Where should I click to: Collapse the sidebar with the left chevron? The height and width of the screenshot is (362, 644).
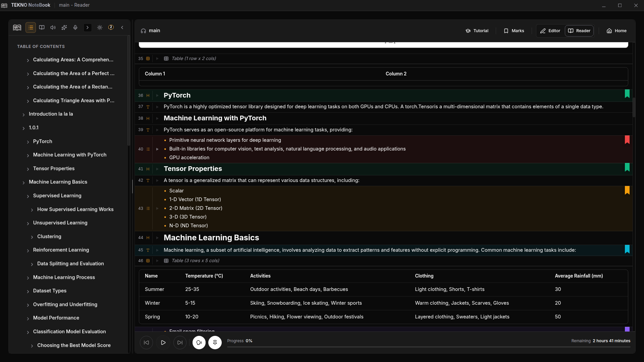click(x=122, y=27)
